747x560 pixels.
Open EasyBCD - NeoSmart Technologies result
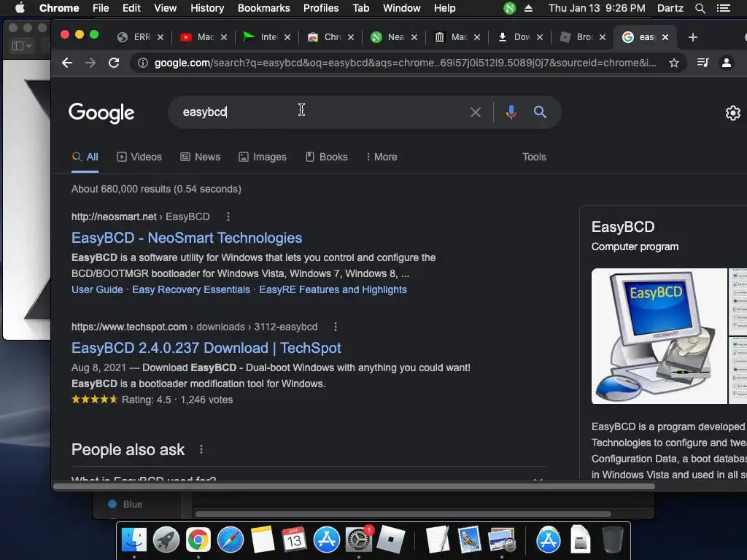pos(187,238)
